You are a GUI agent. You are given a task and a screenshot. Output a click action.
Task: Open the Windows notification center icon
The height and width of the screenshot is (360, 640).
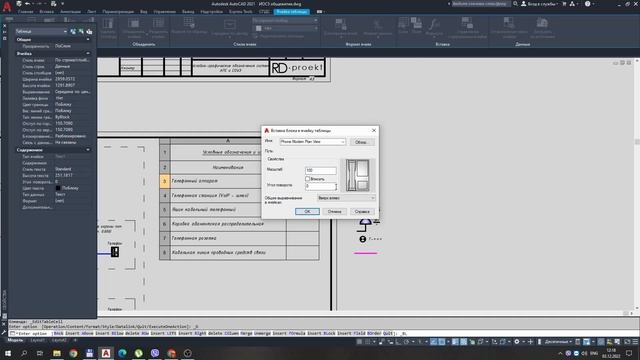click(629, 353)
